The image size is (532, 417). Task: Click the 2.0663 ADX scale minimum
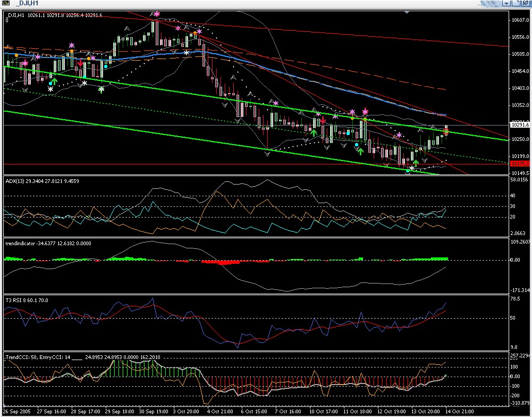pos(518,233)
